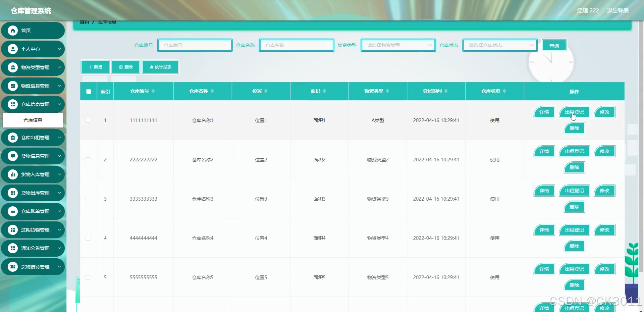Expand 物资类型管理 menu chevron
Image resolution: width=644 pixels, height=312 pixels.
[59, 67]
